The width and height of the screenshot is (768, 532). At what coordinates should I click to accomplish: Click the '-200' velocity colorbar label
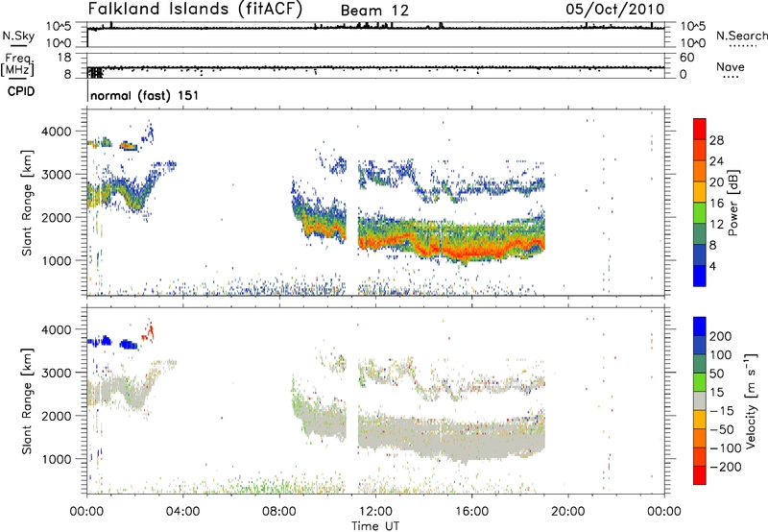pos(725,467)
